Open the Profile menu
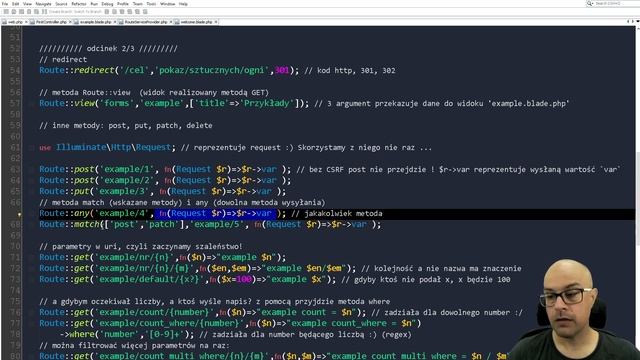 point(122,4)
